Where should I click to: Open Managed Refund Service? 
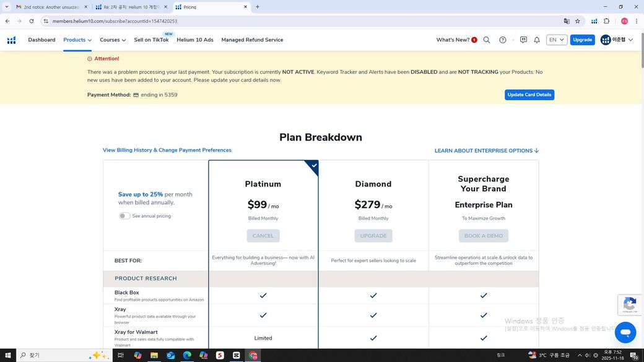click(252, 40)
